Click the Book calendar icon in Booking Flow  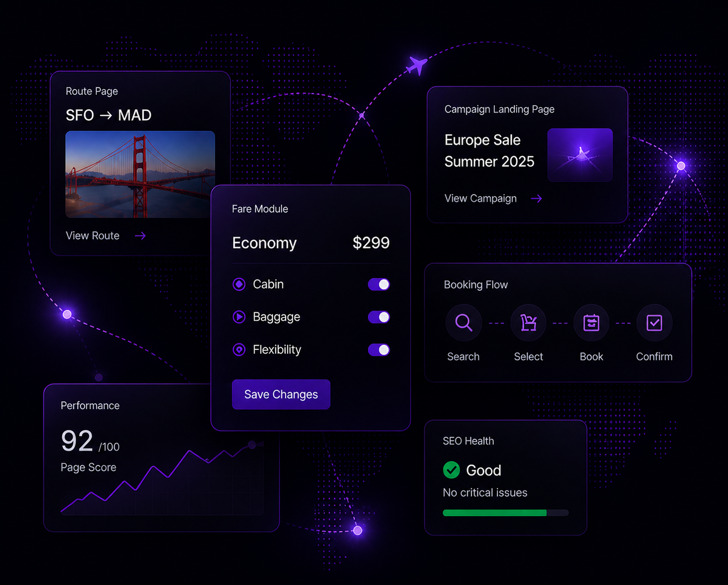pos(591,323)
